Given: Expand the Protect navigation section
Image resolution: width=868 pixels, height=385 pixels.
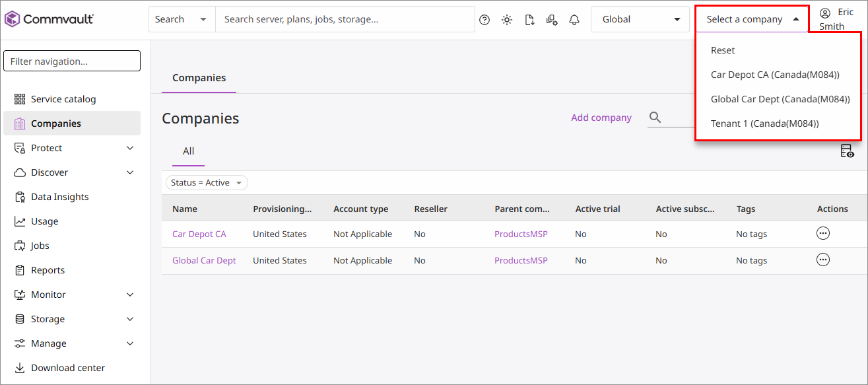Looking at the screenshot, I should coord(130,148).
